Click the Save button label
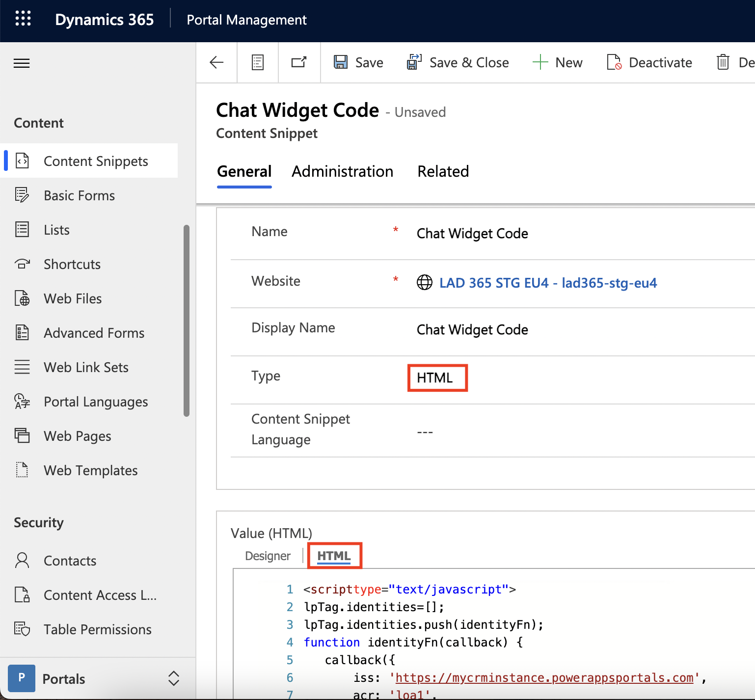755x700 pixels. [x=369, y=62]
